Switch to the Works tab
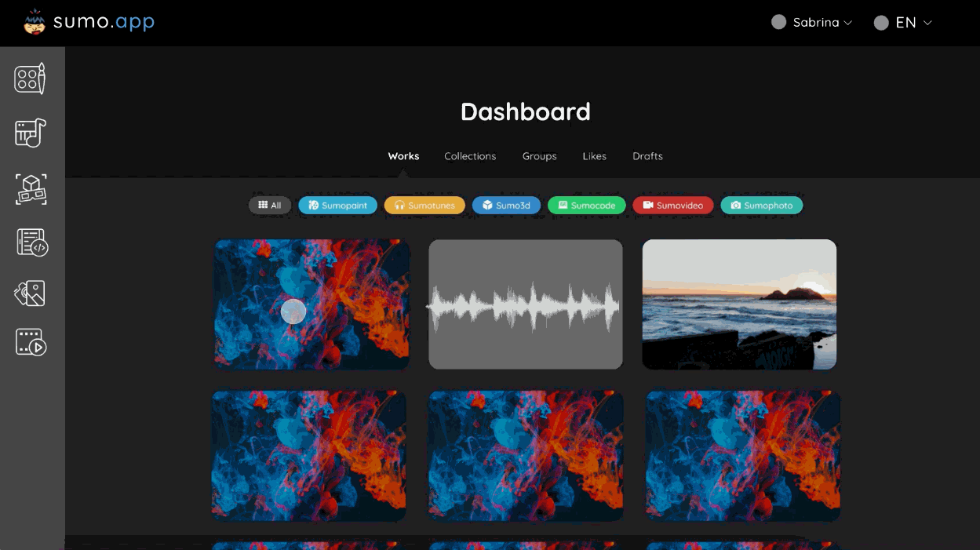 point(403,156)
